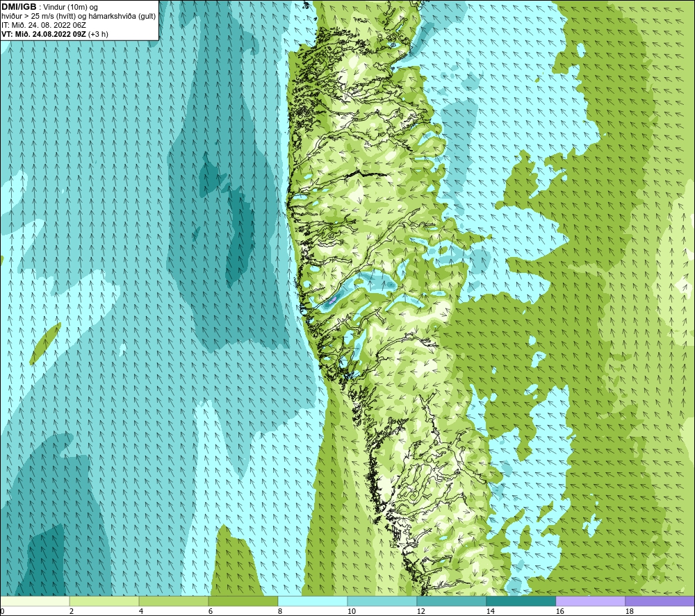Click the 4–6 m/s green legend swatch

(174, 601)
